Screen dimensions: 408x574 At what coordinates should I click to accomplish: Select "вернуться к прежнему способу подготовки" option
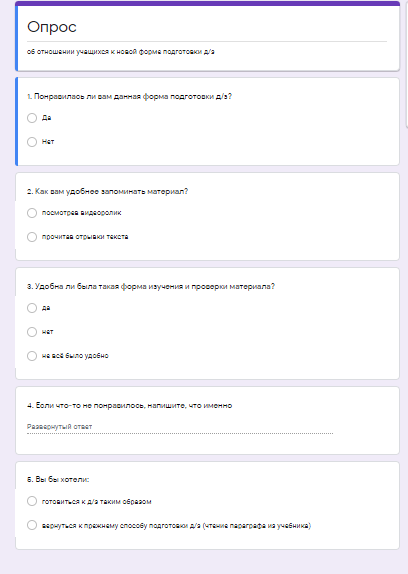click(x=32, y=525)
